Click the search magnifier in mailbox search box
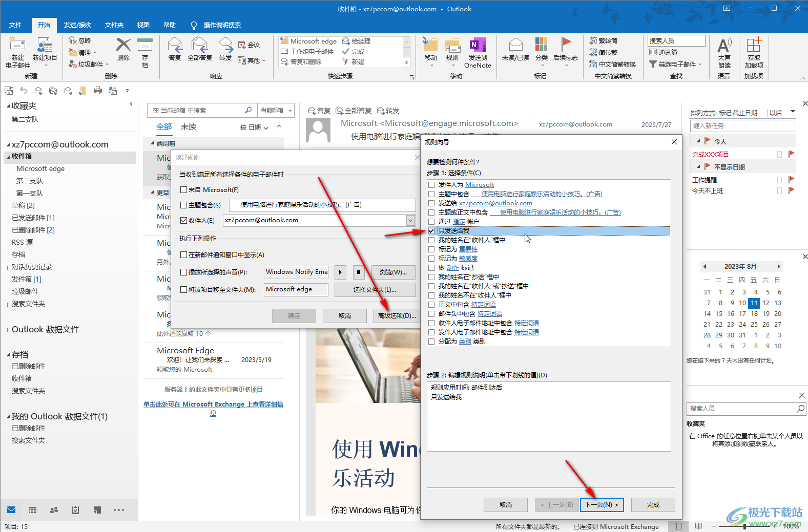The height and width of the screenshot is (532, 808). (248, 110)
